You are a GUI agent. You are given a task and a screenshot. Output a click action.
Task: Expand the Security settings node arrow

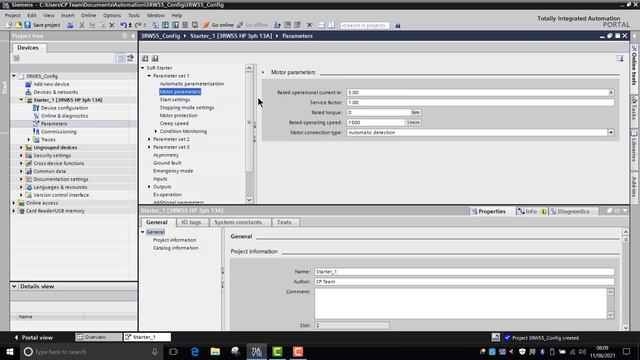click(x=21, y=156)
